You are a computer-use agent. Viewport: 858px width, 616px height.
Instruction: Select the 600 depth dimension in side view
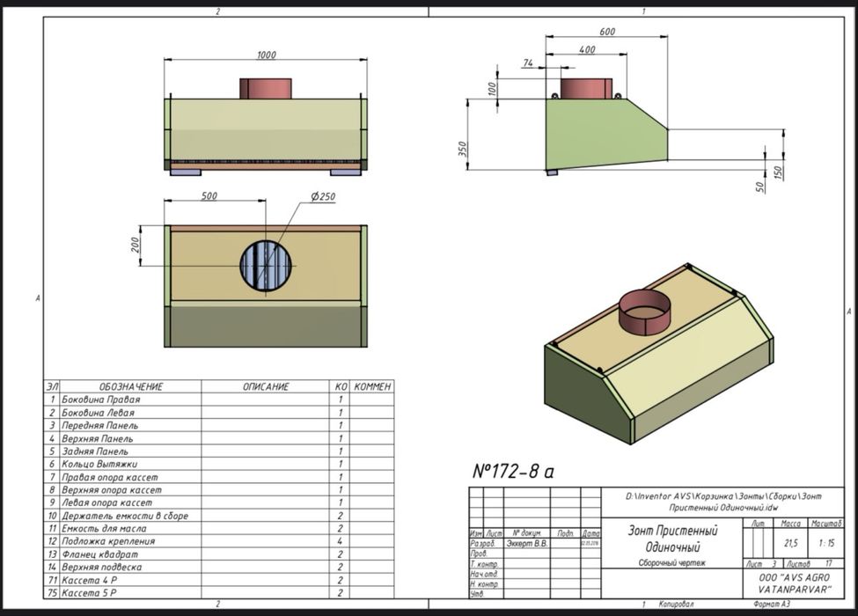coord(607,32)
